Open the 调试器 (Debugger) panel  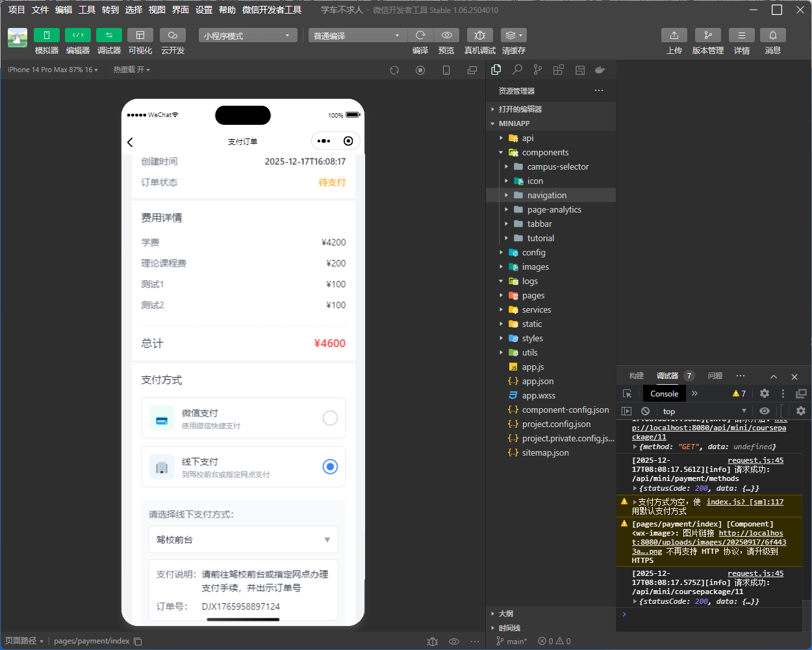[108, 41]
